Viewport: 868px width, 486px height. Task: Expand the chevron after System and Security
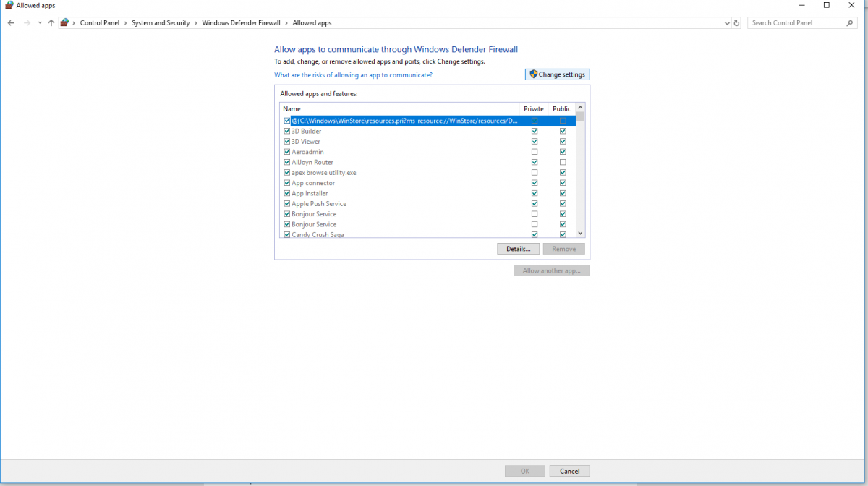(196, 23)
